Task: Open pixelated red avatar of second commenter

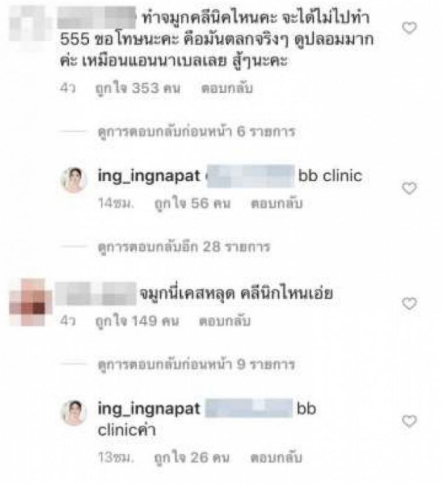Action: click(x=30, y=302)
